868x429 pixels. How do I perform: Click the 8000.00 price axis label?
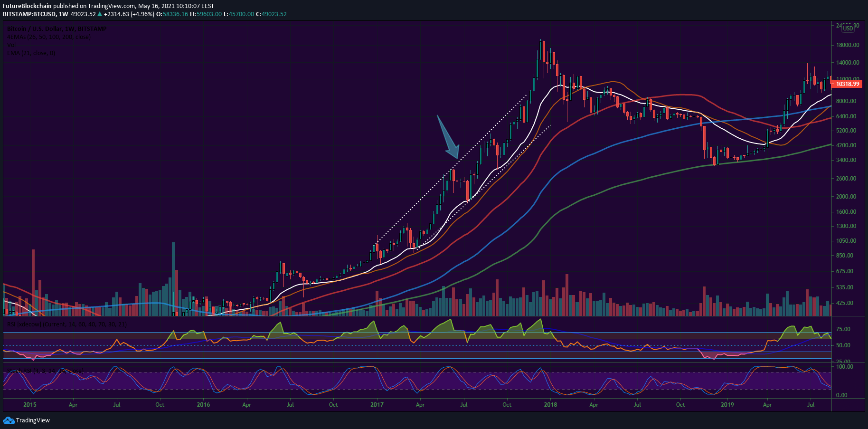(x=846, y=101)
